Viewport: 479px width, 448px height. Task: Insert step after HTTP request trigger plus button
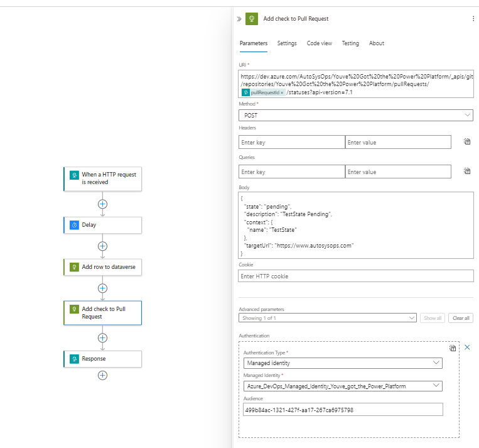pos(103,204)
